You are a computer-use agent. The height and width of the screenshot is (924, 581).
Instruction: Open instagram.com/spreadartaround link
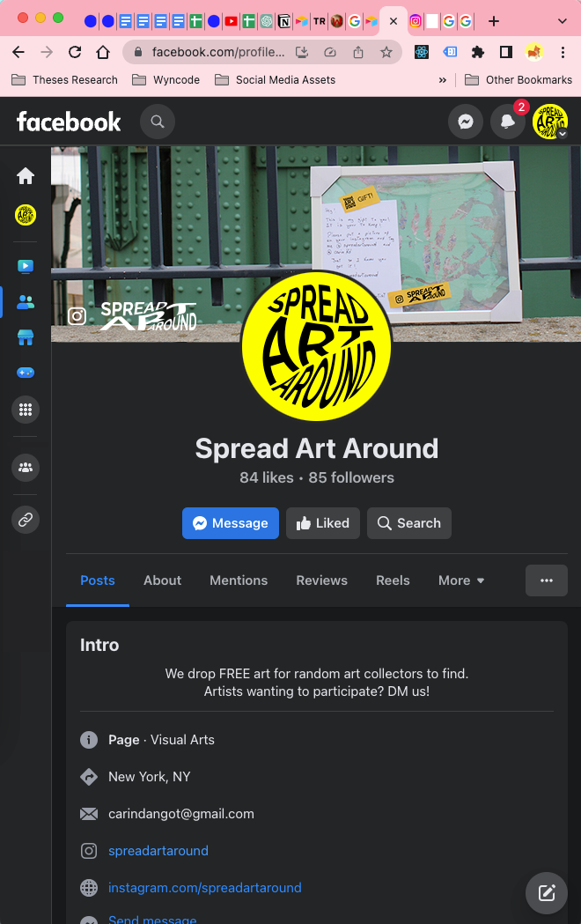[205, 888]
